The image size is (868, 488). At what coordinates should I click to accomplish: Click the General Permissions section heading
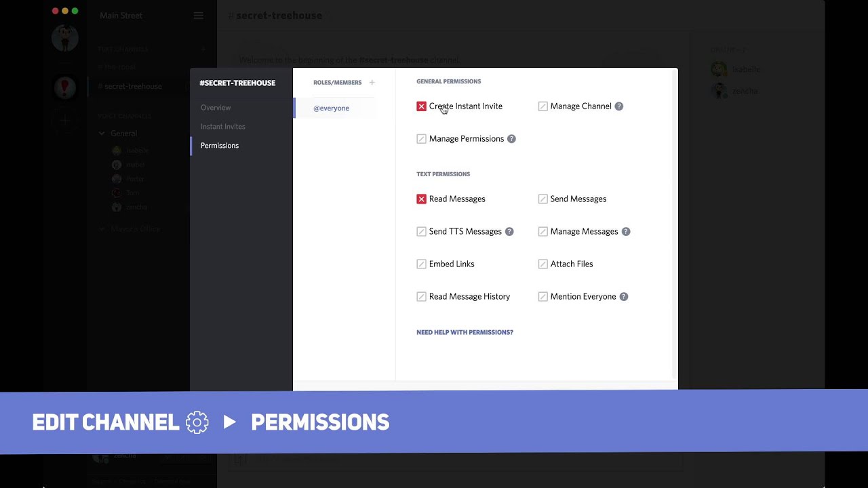click(x=449, y=81)
